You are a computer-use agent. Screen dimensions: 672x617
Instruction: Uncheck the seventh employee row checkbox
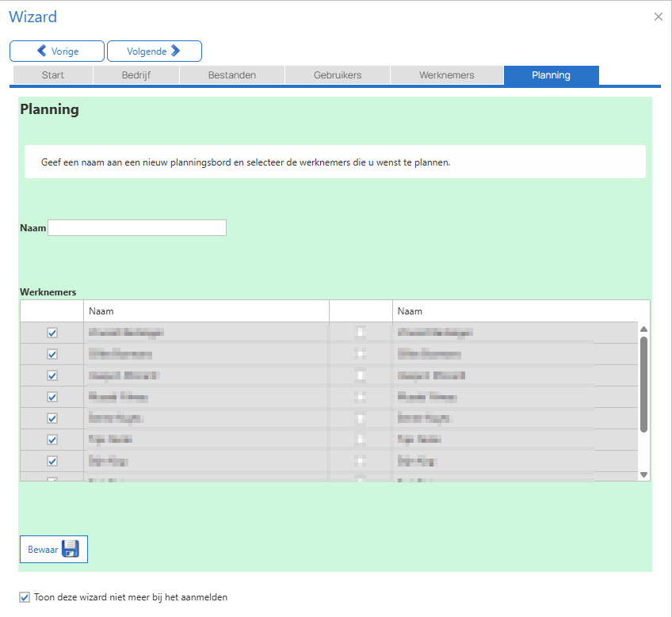52,461
